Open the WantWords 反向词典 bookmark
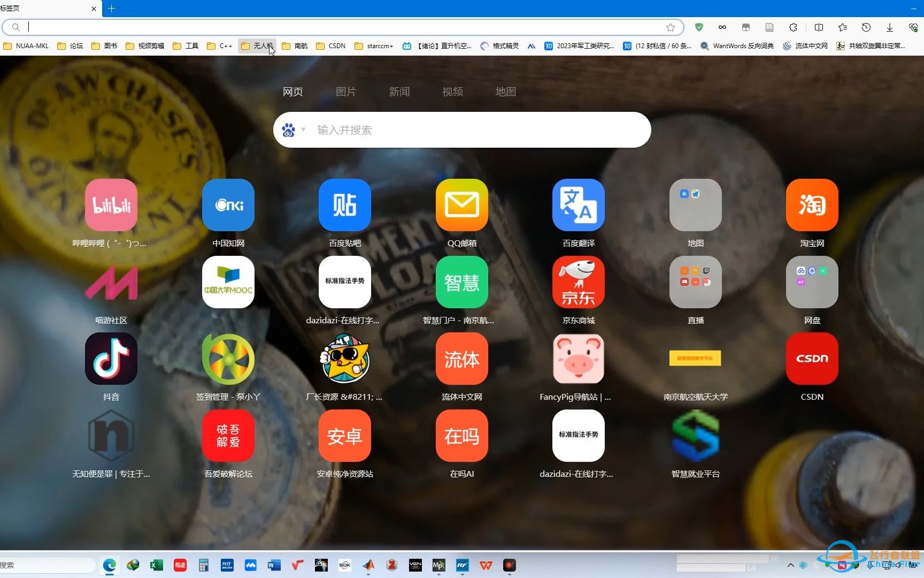924x578 pixels. (x=737, y=46)
